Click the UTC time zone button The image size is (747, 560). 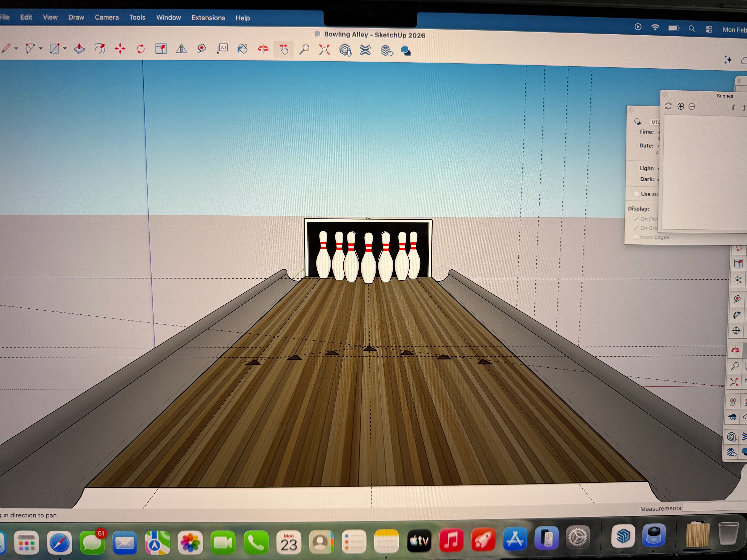[x=654, y=122]
